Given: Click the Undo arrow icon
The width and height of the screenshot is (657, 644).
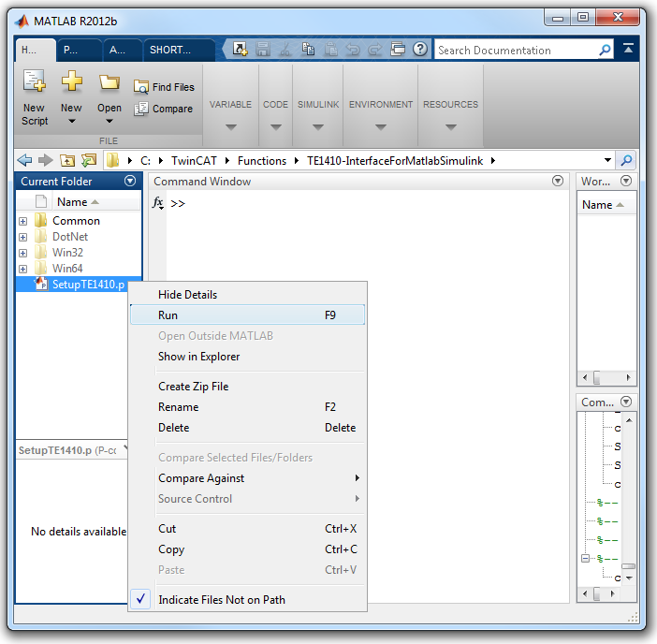Looking at the screenshot, I should (x=353, y=50).
